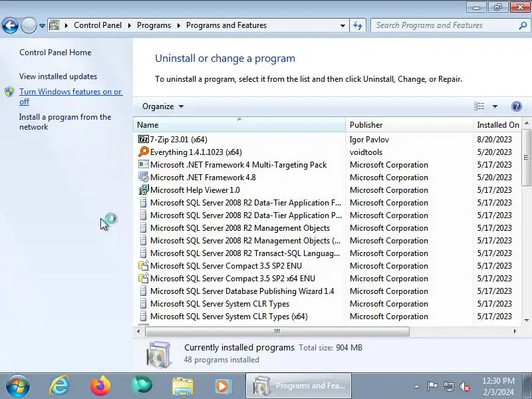The image size is (532, 399).
Task: Click the SQL Server 2008 R2 Management Objects icon
Action: [144, 227]
